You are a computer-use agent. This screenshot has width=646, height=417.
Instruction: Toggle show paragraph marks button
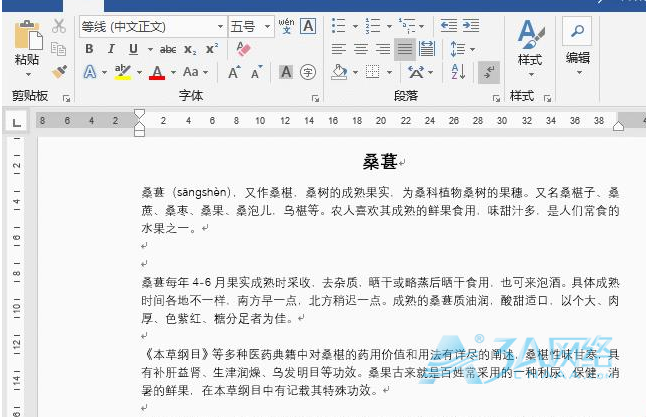pyautogui.click(x=489, y=72)
